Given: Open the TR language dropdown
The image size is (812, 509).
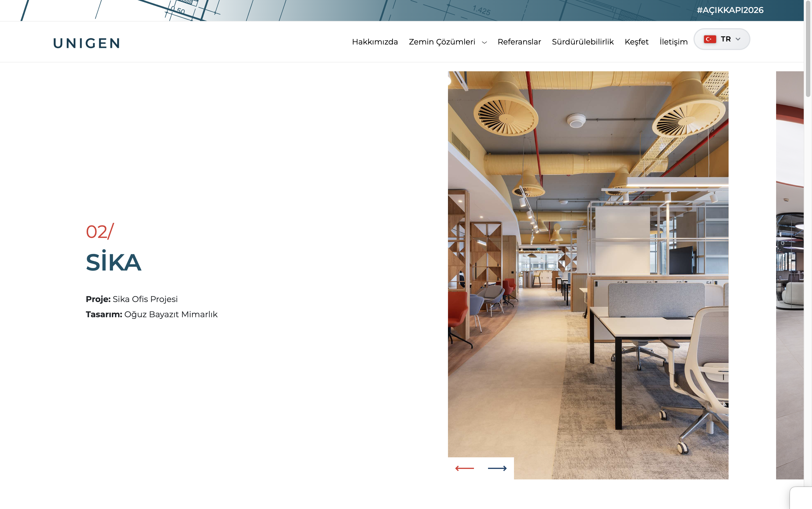Looking at the screenshot, I should pyautogui.click(x=722, y=39).
